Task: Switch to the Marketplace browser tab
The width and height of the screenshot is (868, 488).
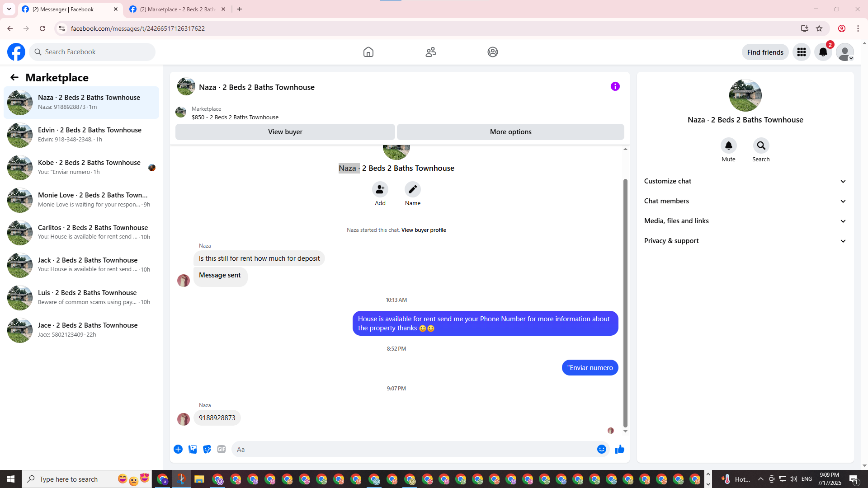Action: 177,9
